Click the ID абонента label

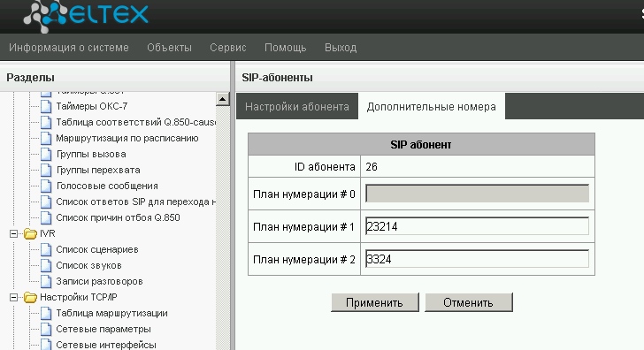click(x=325, y=166)
